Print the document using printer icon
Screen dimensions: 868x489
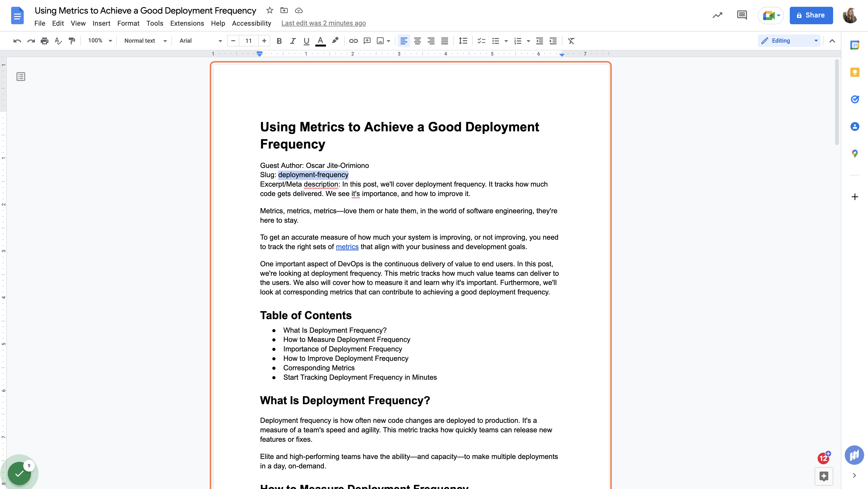tap(45, 41)
